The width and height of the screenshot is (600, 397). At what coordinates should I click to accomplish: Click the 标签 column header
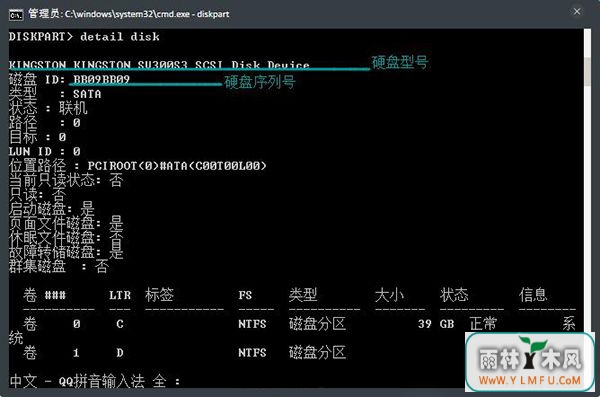(159, 295)
